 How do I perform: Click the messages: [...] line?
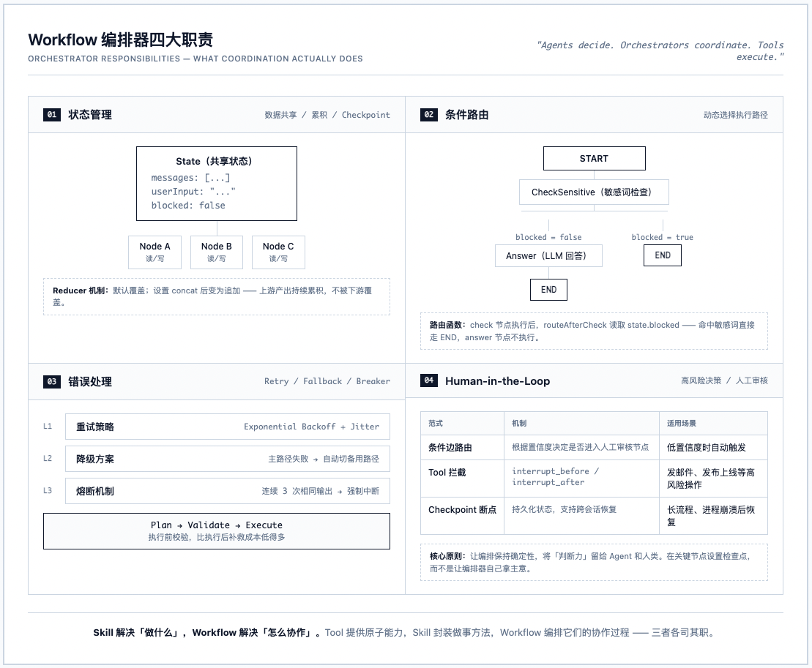click(190, 178)
